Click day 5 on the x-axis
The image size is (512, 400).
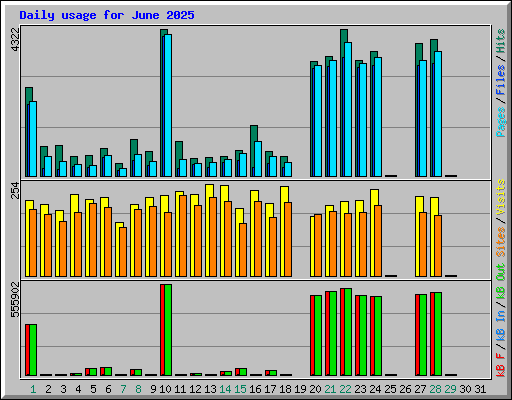click(93, 389)
